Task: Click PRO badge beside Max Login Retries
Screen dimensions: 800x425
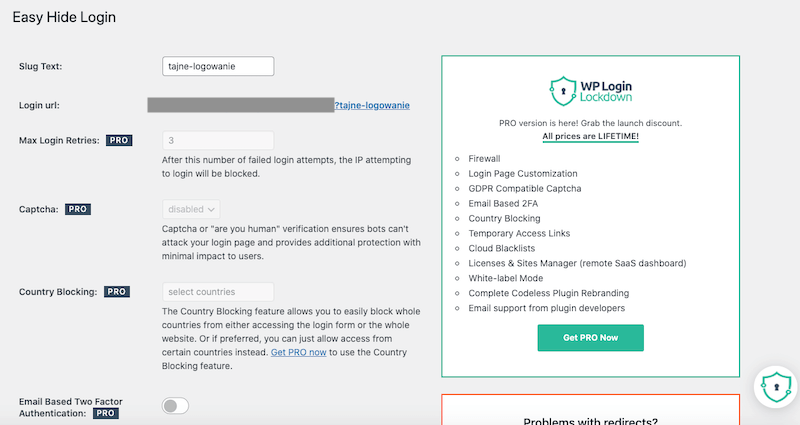Action: tap(118, 141)
